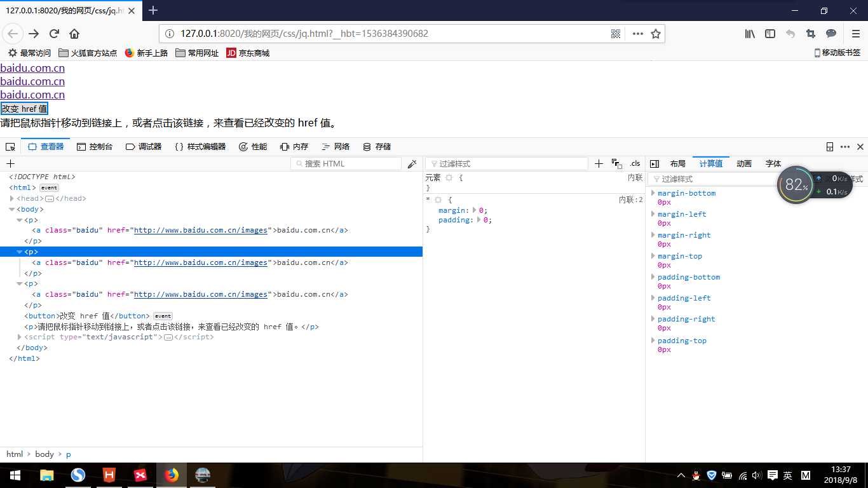Open the volume control in system tray

coord(756,475)
